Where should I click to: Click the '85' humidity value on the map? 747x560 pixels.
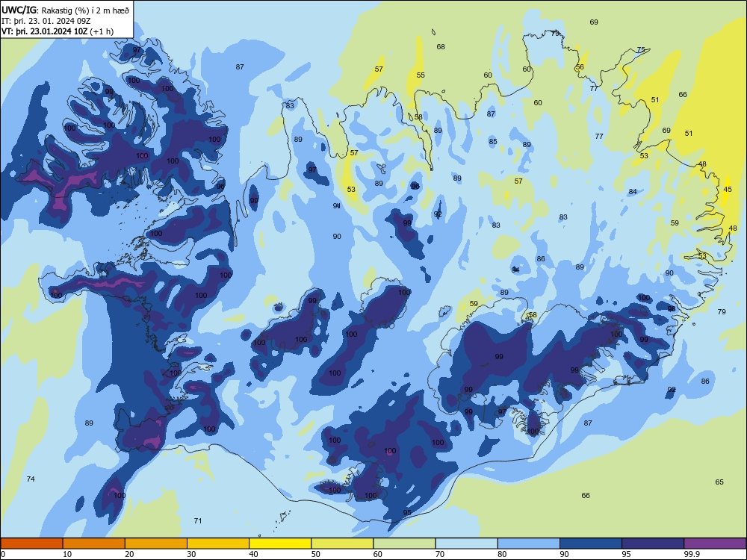coord(493,141)
